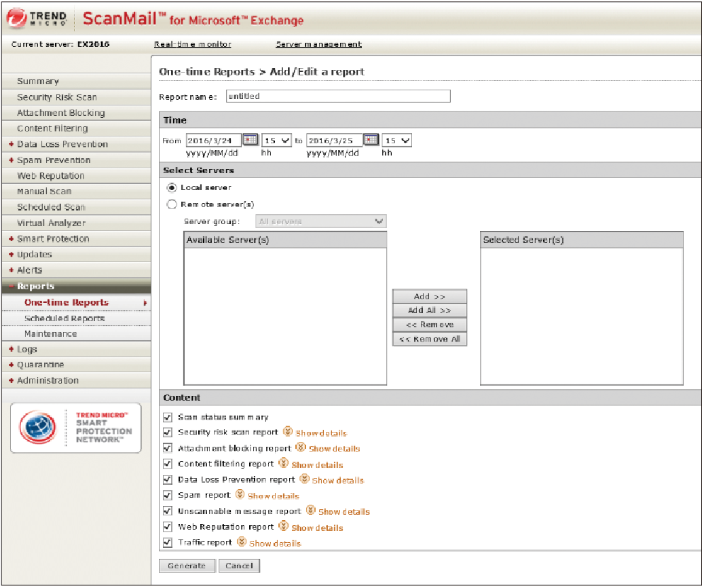Click show-details icon for Unscannable message report
This screenshot has height=588, width=704.
point(310,510)
